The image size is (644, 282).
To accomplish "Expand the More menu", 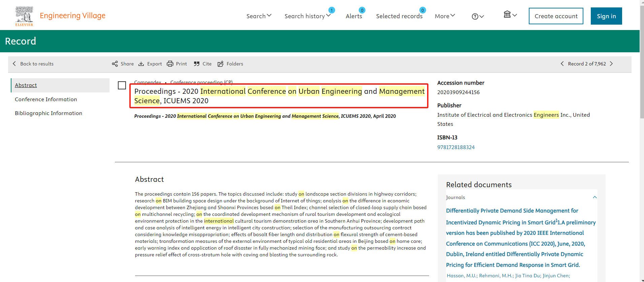I will [445, 16].
